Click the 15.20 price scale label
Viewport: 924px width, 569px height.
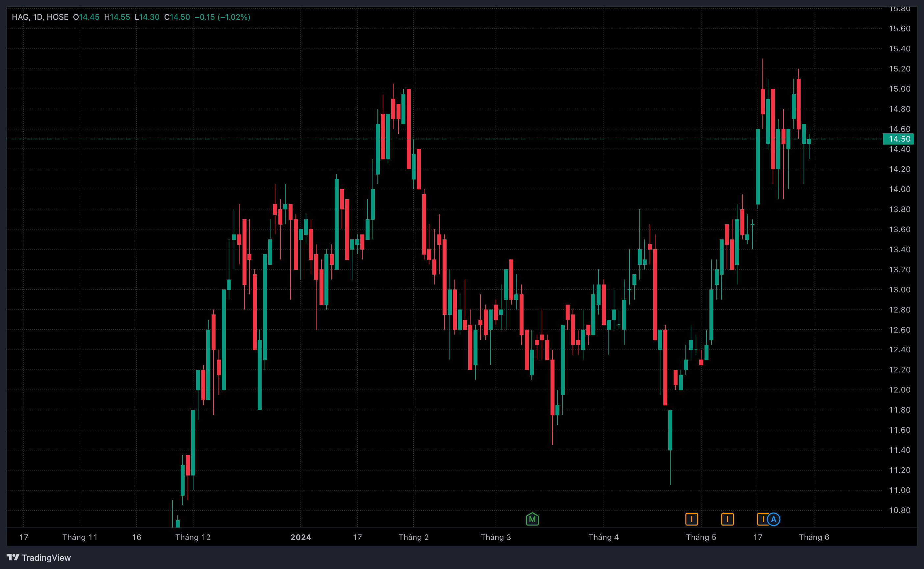point(900,68)
